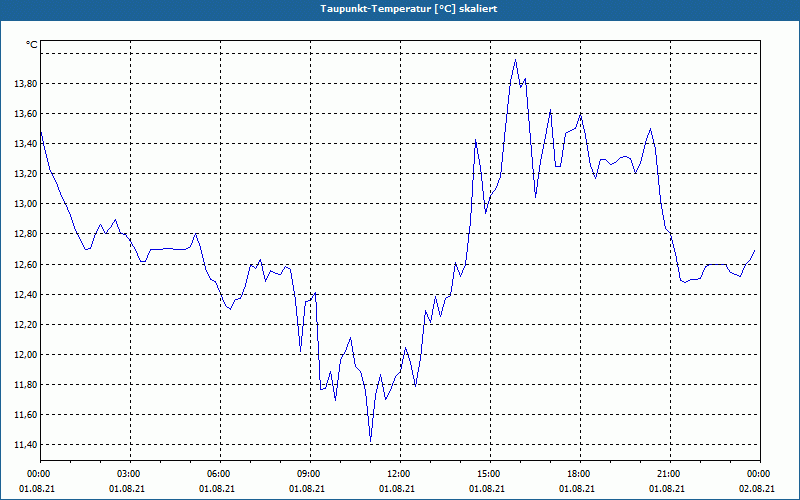Screen dimensions: 800x500
Task: Click the 21:00 time label
Action: pyautogui.click(x=670, y=474)
